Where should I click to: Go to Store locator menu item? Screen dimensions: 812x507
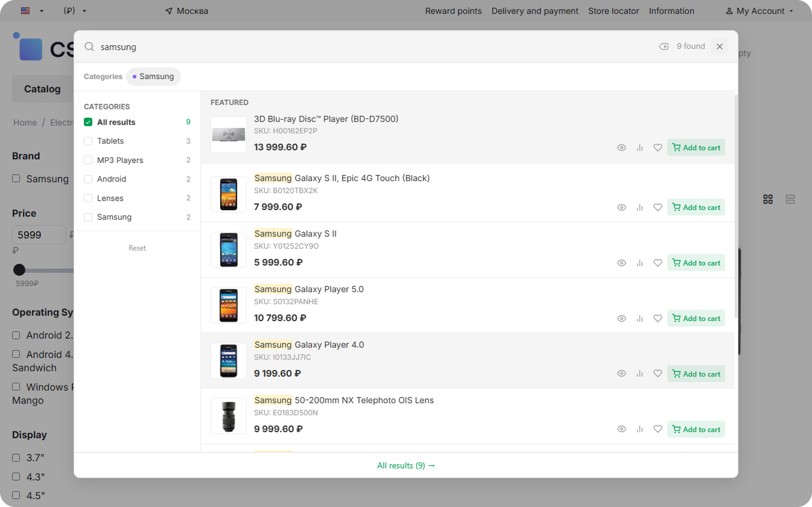tap(614, 11)
